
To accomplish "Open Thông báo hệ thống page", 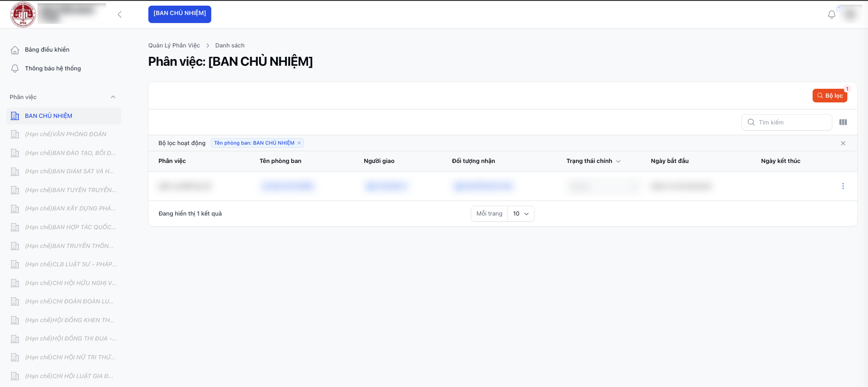I will (53, 69).
